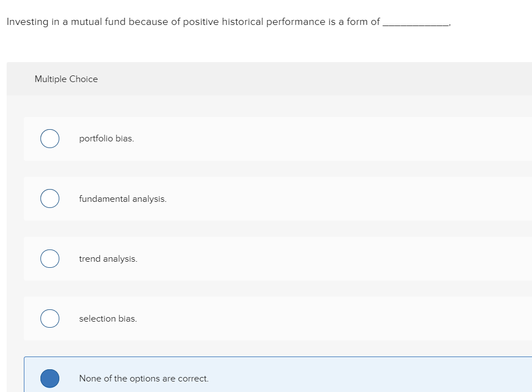Click the 'selection bias.' answer text
The width and height of the screenshot is (532, 392).
point(108,319)
